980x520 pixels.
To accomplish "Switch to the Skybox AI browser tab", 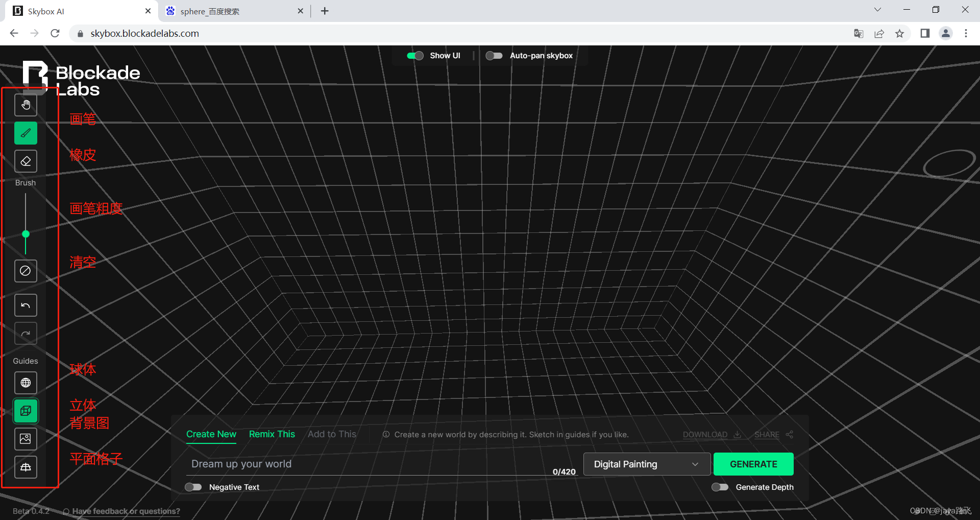I will [82, 11].
